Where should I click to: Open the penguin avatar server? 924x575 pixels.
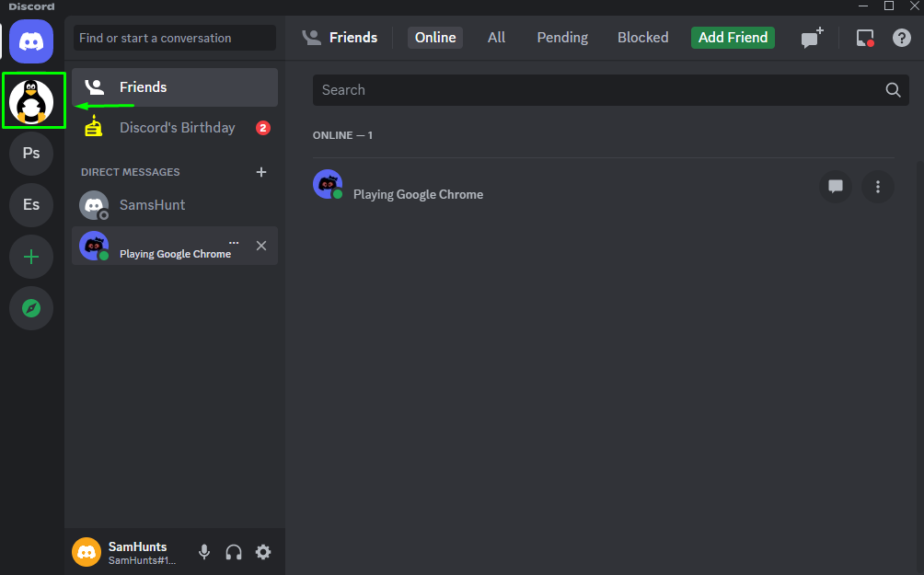[x=31, y=101]
